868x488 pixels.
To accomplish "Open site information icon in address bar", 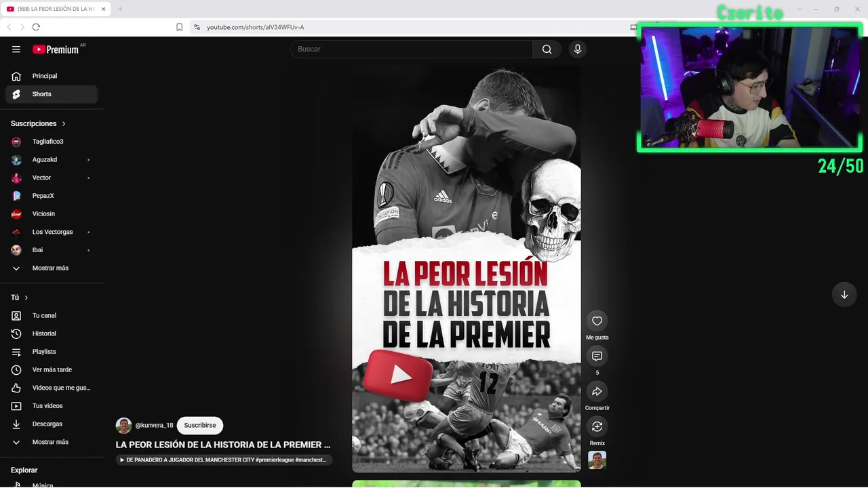I will click(x=197, y=27).
